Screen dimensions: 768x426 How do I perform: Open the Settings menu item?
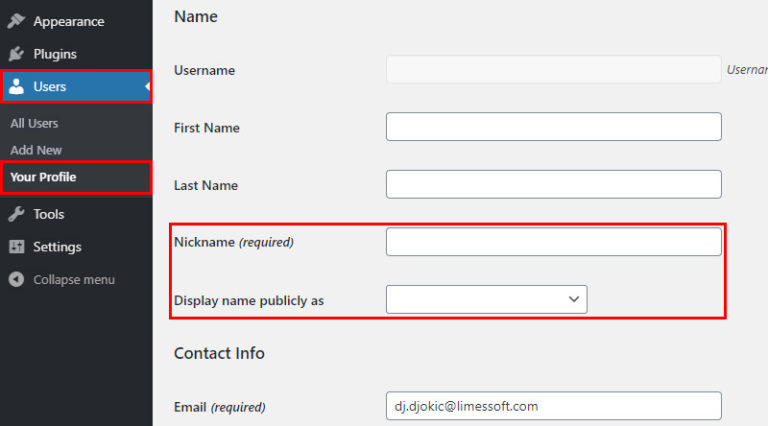pyautogui.click(x=57, y=247)
